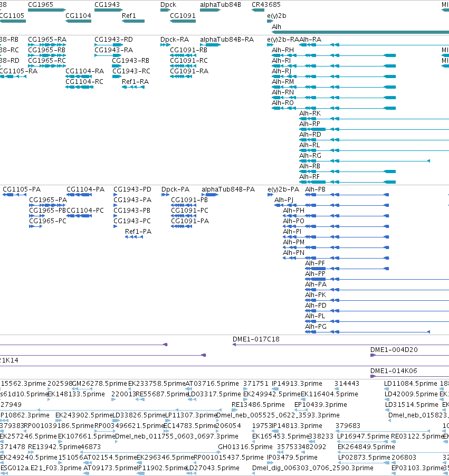Screen dimensions: 449x476
Task: Select the EK148133.5prime EST label
Action: [76, 394]
